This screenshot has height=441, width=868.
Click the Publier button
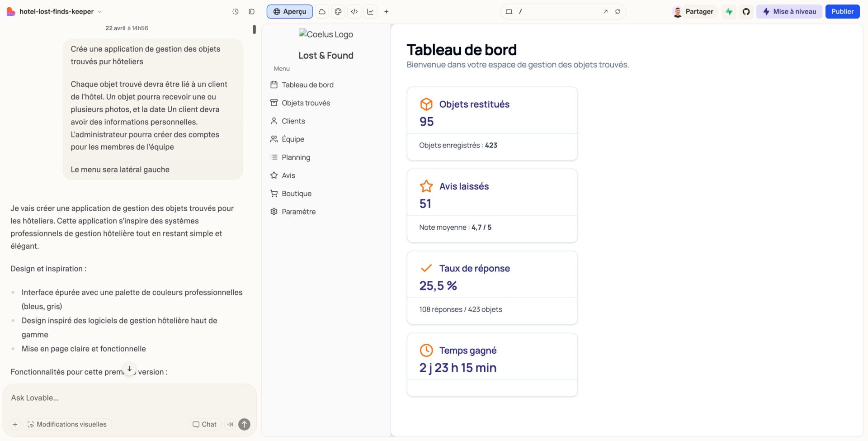(x=842, y=12)
